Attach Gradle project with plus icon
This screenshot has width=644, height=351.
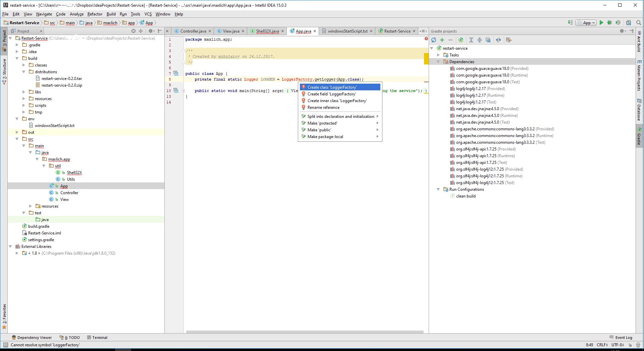[x=442, y=40]
